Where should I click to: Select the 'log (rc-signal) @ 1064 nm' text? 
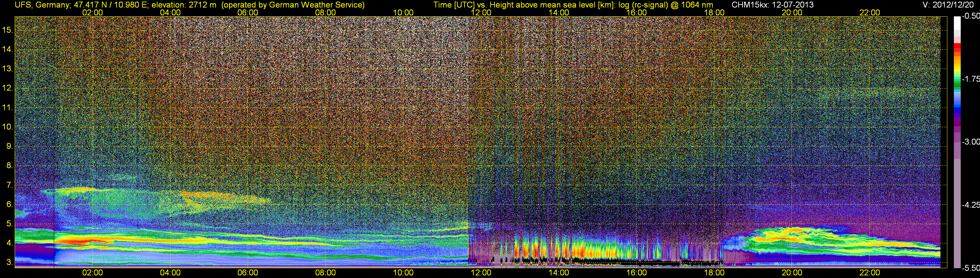pos(666,5)
